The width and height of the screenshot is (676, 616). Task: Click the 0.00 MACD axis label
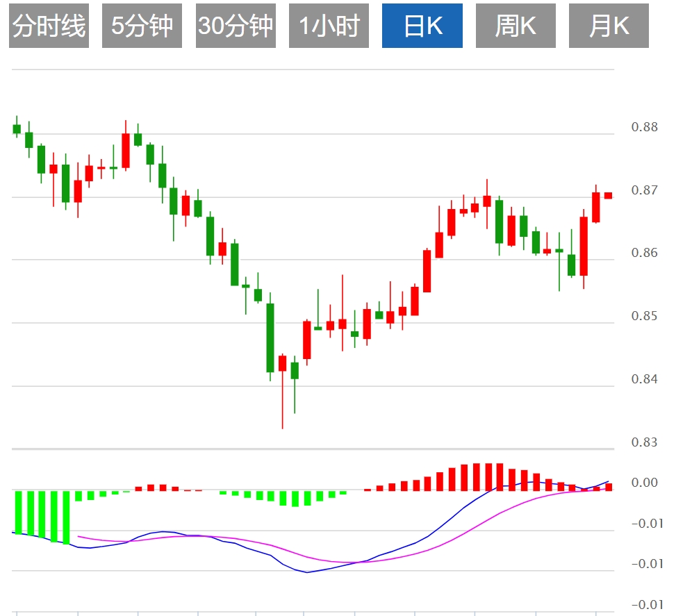644,483
